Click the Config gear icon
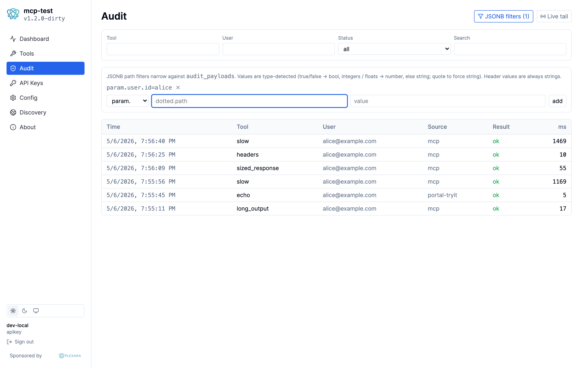This screenshot has width=588, height=368. click(13, 98)
